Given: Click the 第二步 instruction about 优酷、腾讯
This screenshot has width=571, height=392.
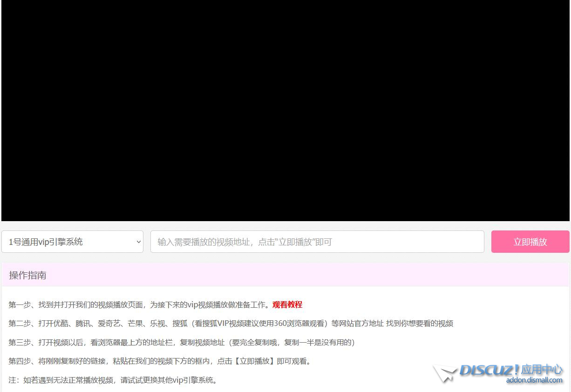Looking at the screenshot, I should tap(231, 323).
